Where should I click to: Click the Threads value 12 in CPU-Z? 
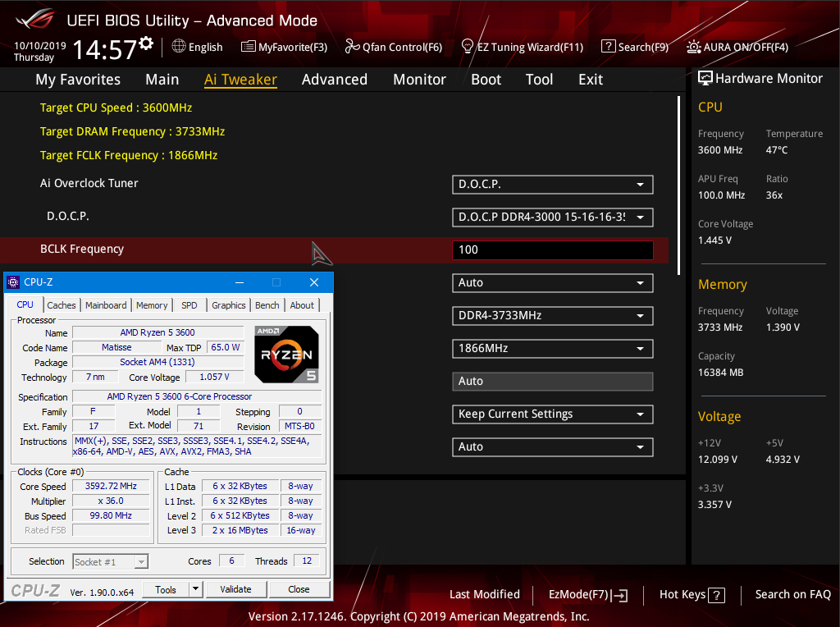pos(307,561)
